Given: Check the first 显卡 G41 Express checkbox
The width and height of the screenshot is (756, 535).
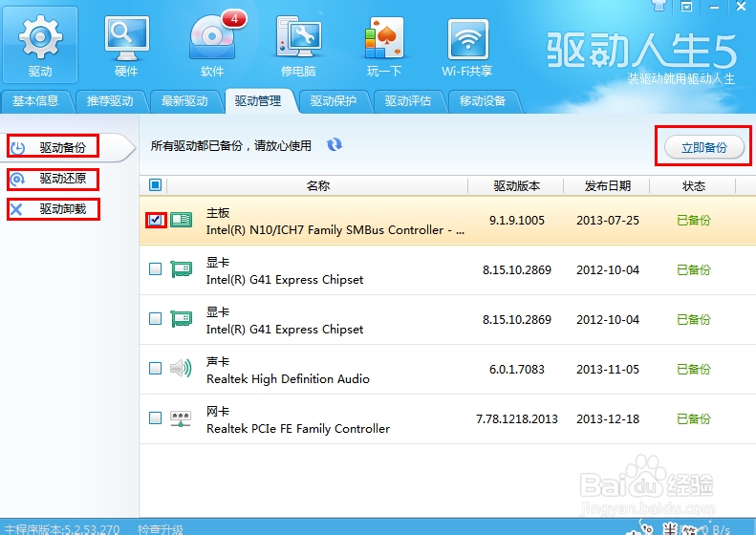Looking at the screenshot, I should pyautogui.click(x=155, y=269).
